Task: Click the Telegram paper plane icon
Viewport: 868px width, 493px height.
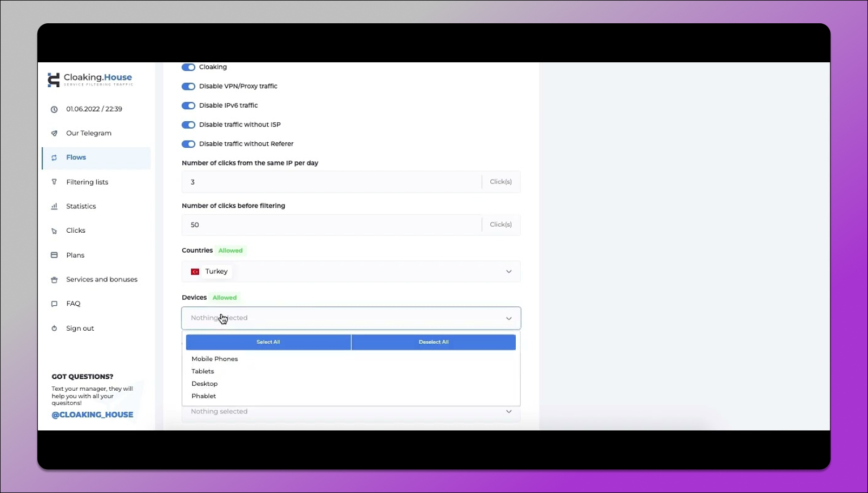Action: tap(54, 133)
